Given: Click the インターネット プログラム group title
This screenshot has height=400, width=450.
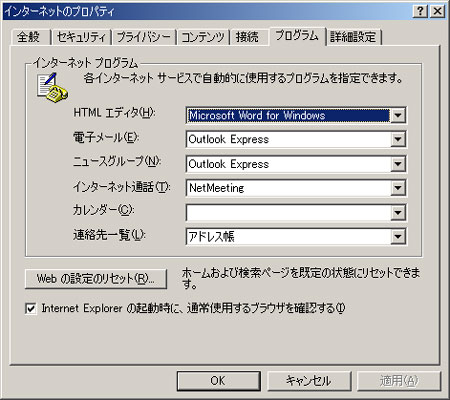Looking at the screenshot, I should 85,63.
